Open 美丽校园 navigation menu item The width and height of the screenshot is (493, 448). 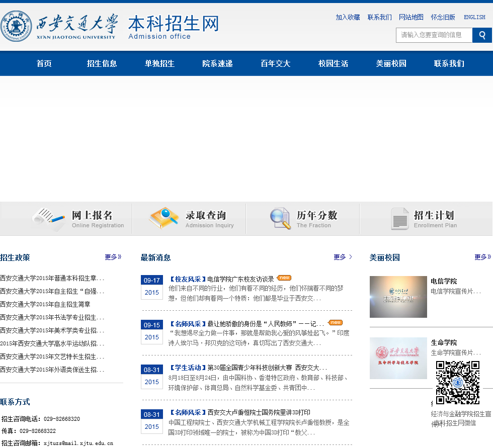pos(391,63)
